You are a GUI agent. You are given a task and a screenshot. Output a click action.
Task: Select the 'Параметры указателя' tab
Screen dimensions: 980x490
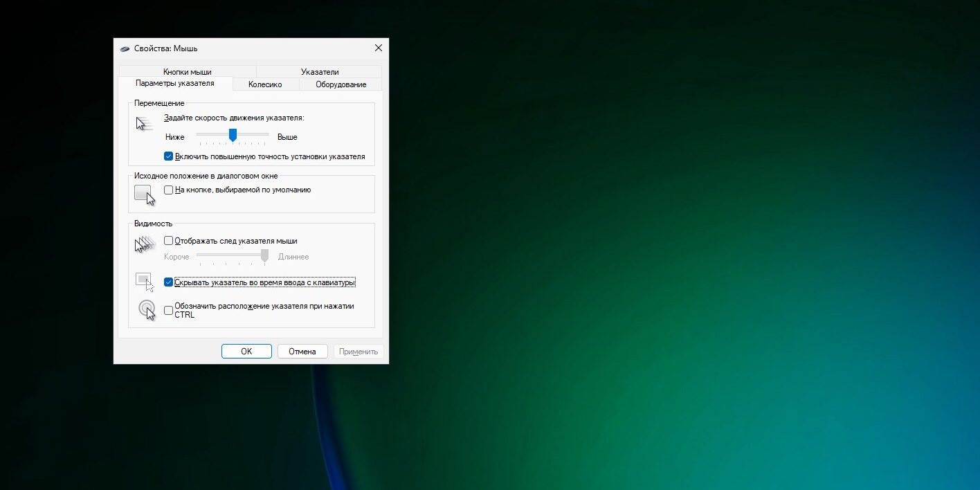click(174, 84)
